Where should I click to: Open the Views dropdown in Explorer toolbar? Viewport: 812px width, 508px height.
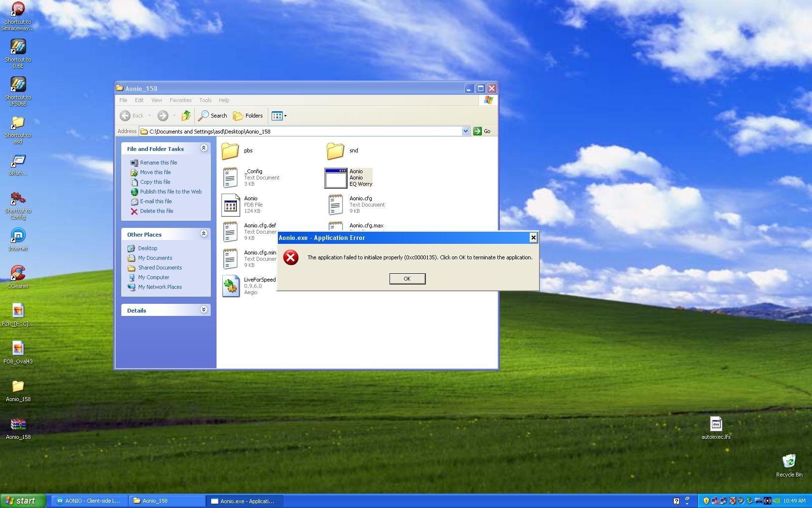tap(279, 116)
